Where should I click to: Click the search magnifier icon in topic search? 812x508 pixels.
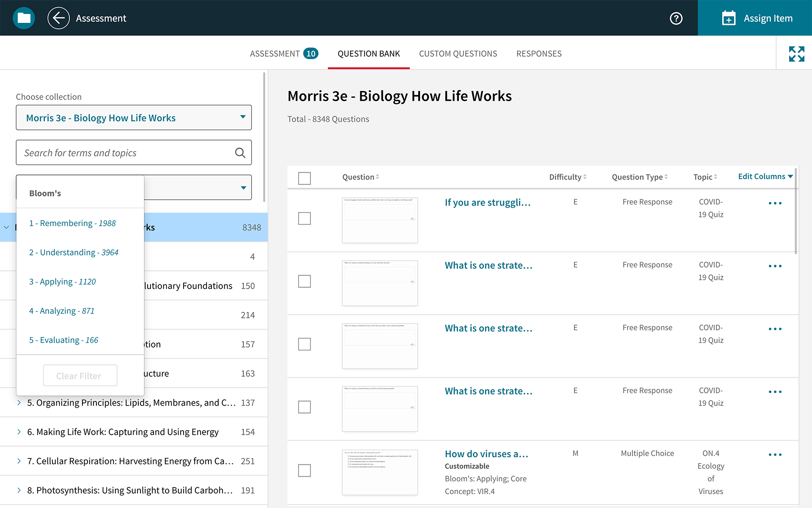click(x=240, y=153)
